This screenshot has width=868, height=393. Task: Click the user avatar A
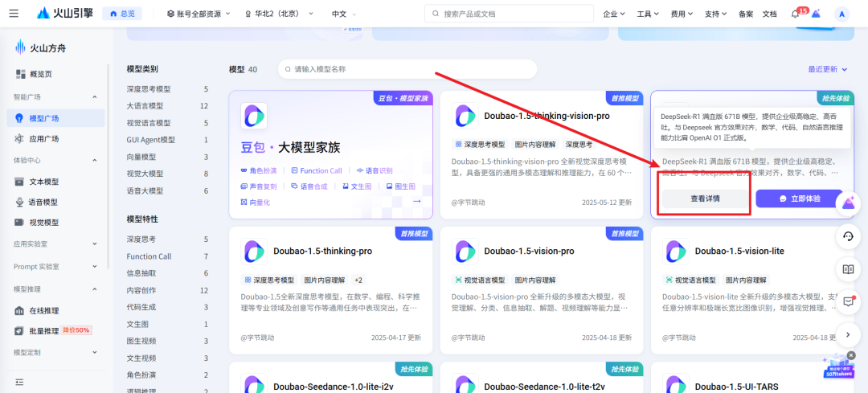tap(841, 14)
